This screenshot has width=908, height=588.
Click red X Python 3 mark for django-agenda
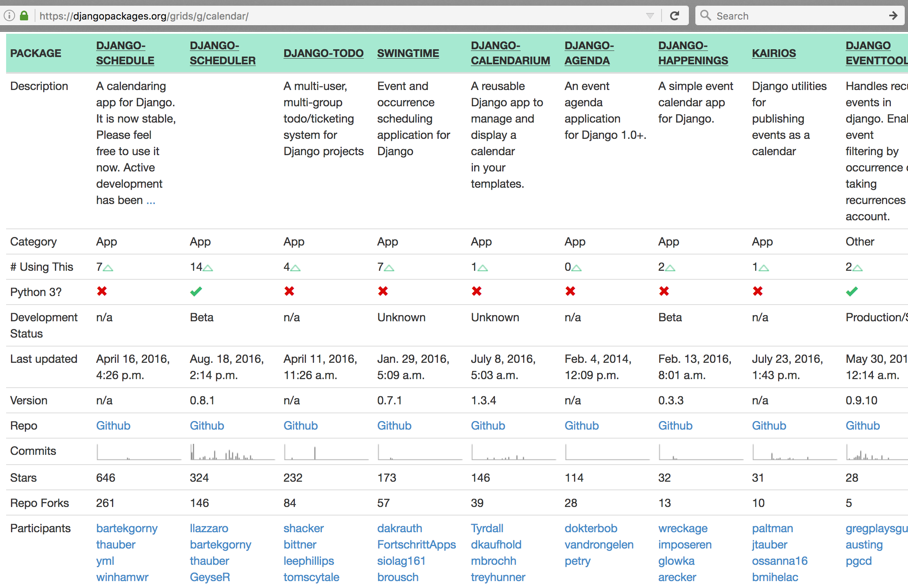point(570,291)
